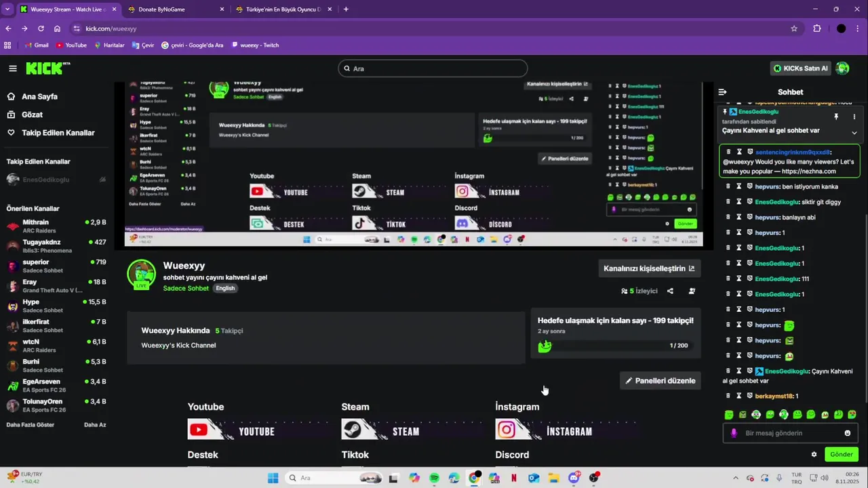This screenshot has height=488, width=868.
Task: Open the YouTube panel banner
Action: click(x=260, y=430)
